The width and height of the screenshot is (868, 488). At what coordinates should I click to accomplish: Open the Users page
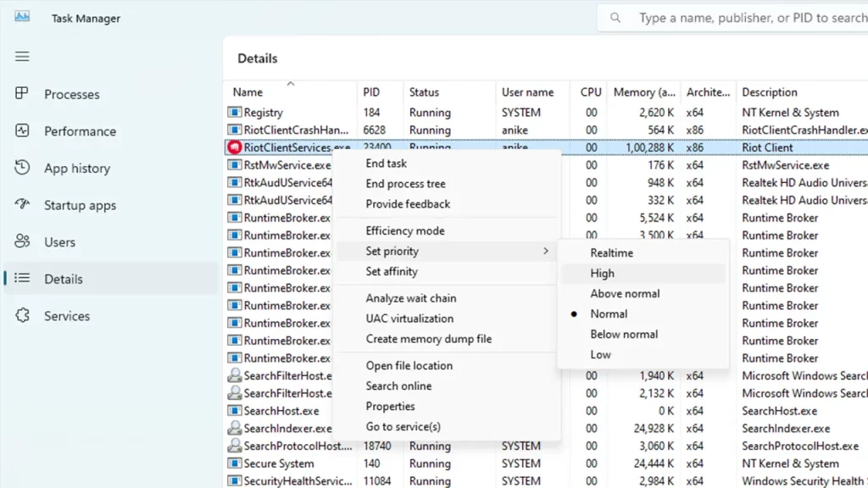[x=111, y=241]
